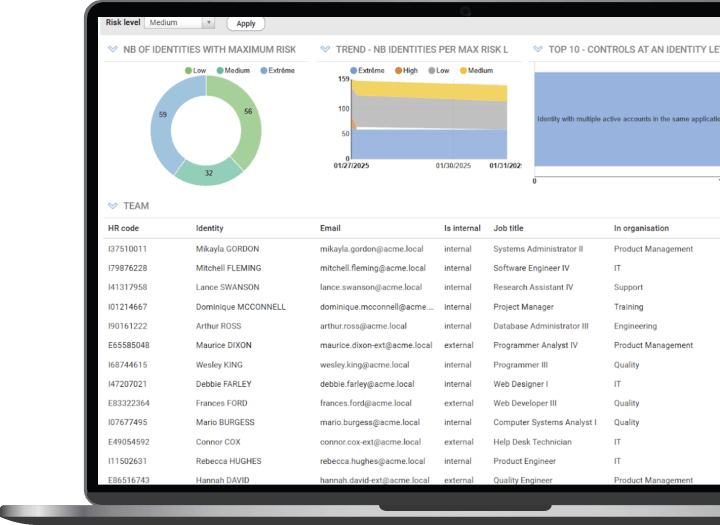
Task: Click job title Product Engineer
Action: tap(524, 461)
